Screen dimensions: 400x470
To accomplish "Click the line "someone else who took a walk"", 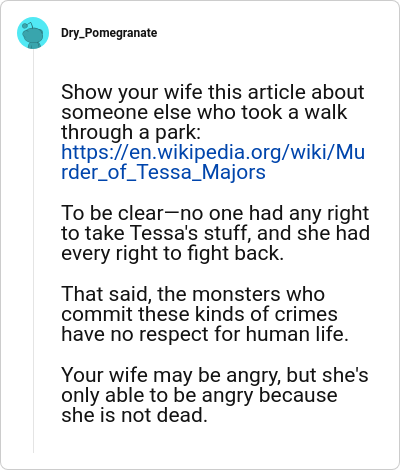I will pyautogui.click(x=204, y=112).
